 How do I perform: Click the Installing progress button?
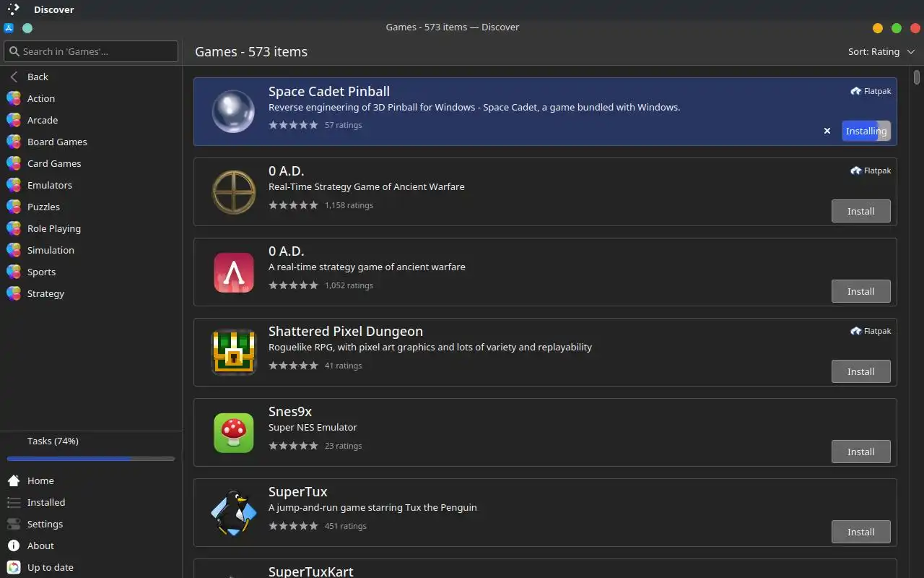point(866,131)
